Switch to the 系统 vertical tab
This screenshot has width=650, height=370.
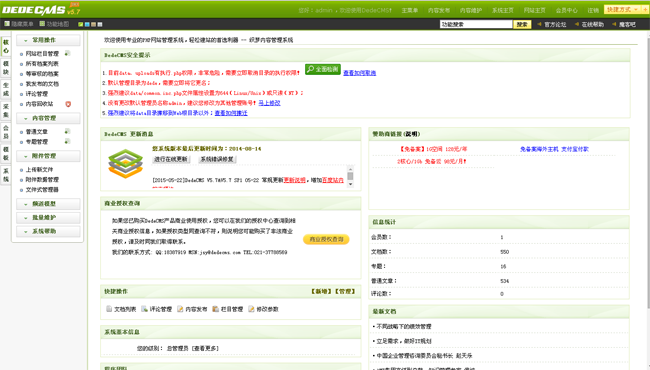point(6,175)
